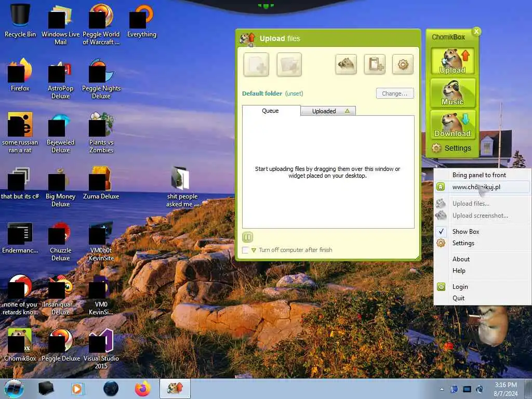Click Windows Media Player taskbar icon
Image resolution: width=532 pixels, height=399 pixels.
click(x=77, y=389)
